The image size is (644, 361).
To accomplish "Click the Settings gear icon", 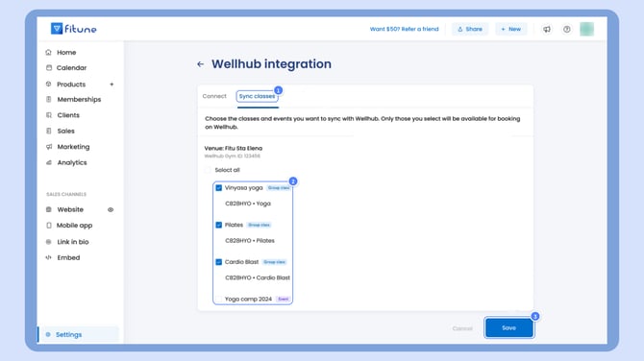I will (48, 334).
